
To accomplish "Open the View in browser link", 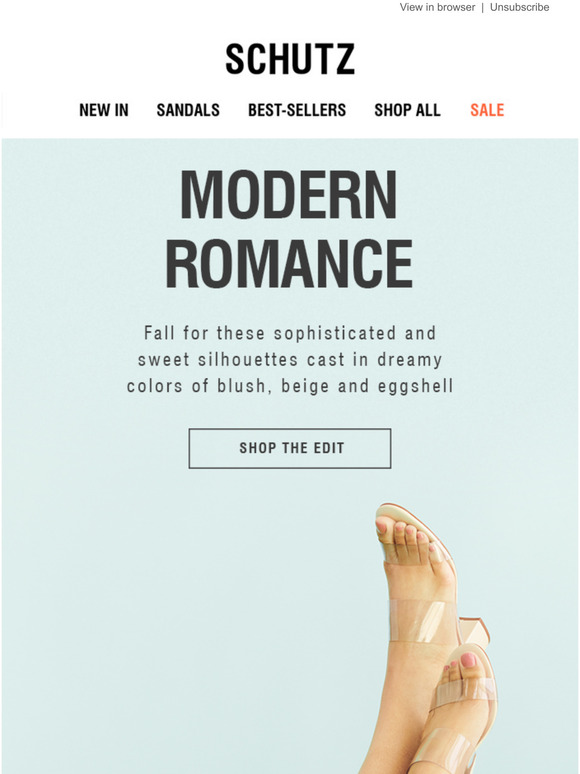I will 437,7.
